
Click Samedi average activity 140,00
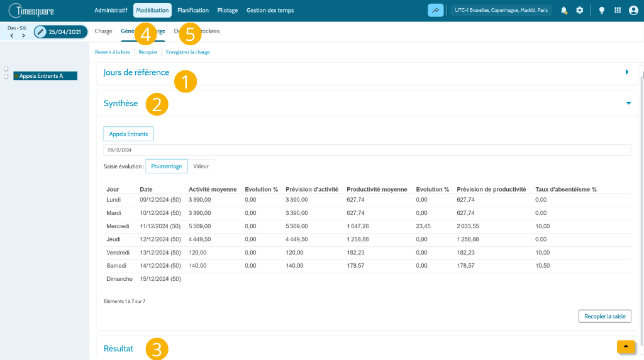(x=197, y=266)
